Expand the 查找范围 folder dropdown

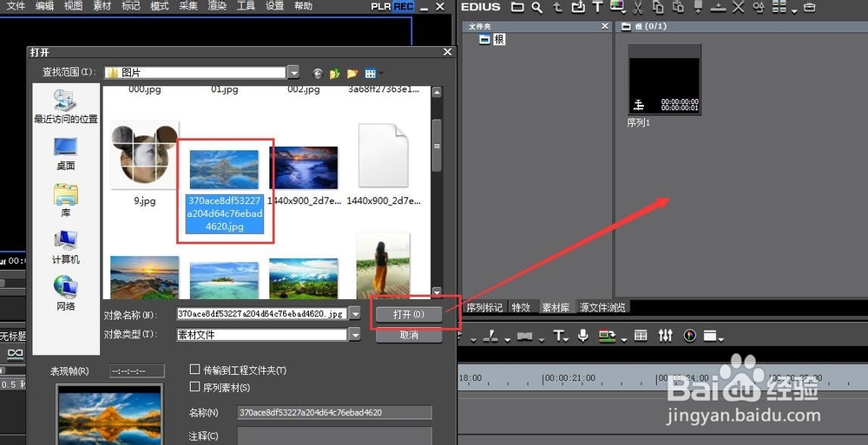pyautogui.click(x=293, y=73)
